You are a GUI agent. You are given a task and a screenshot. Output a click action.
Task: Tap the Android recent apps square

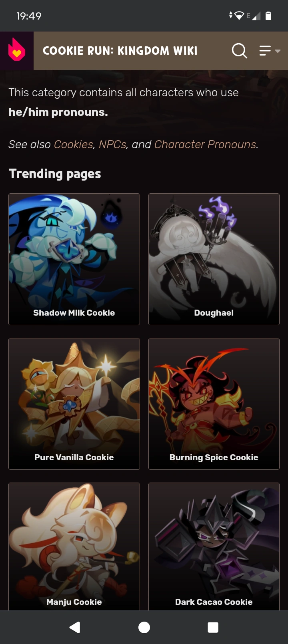click(213, 627)
